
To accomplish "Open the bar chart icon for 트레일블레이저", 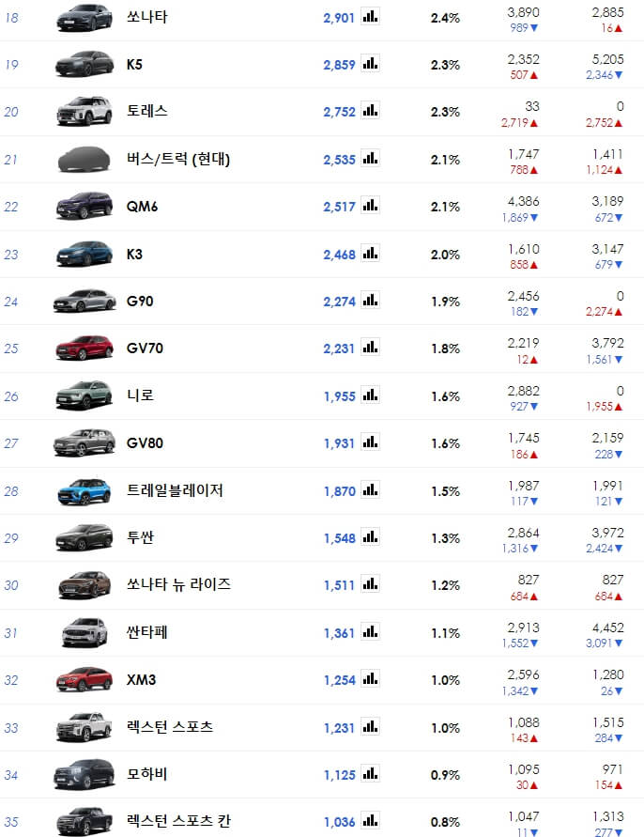I will point(370,490).
